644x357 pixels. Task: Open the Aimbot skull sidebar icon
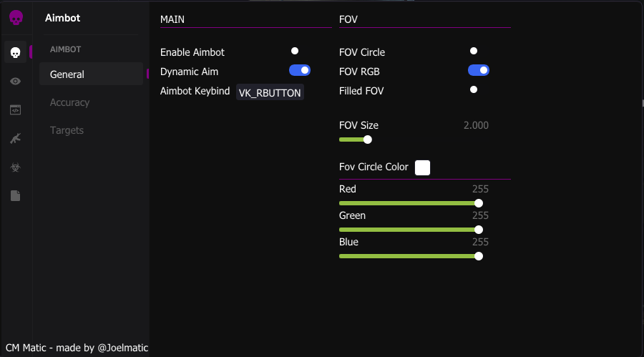tap(16, 52)
